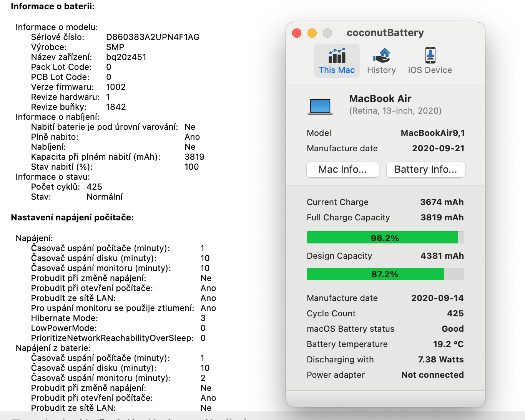This screenshot has height=420, width=525.
Task: Open the Mac Info... dialog
Action: pyautogui.click(x=343, y=170)
